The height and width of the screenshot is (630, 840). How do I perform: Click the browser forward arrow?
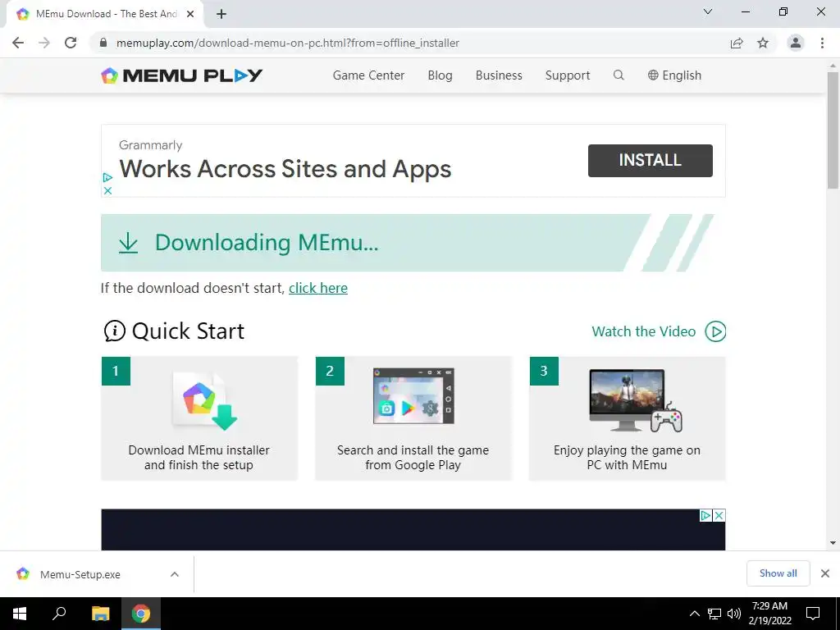[44, 43]
